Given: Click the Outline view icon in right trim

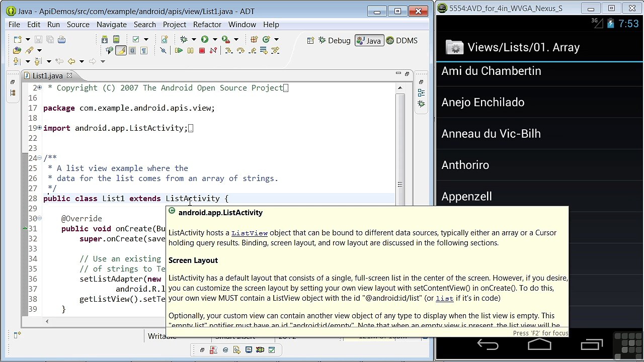Looking at the screenshot, I should 421,93.
